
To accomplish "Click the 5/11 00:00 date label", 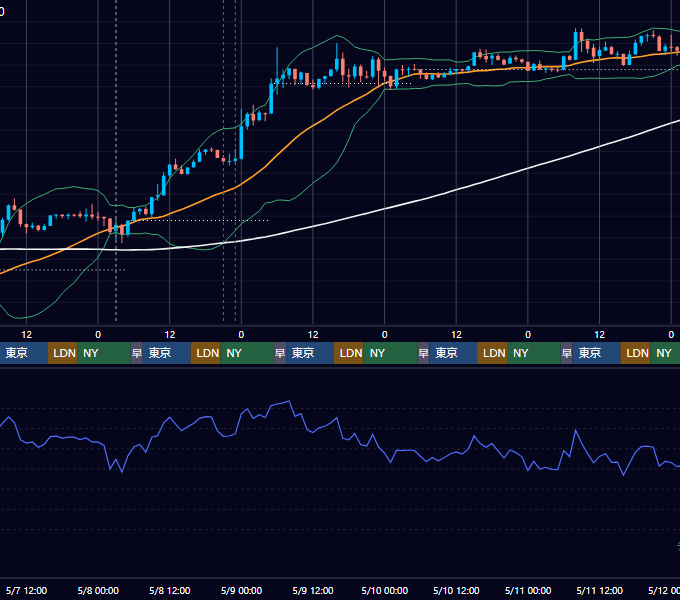I will click(x=528, y=590).
